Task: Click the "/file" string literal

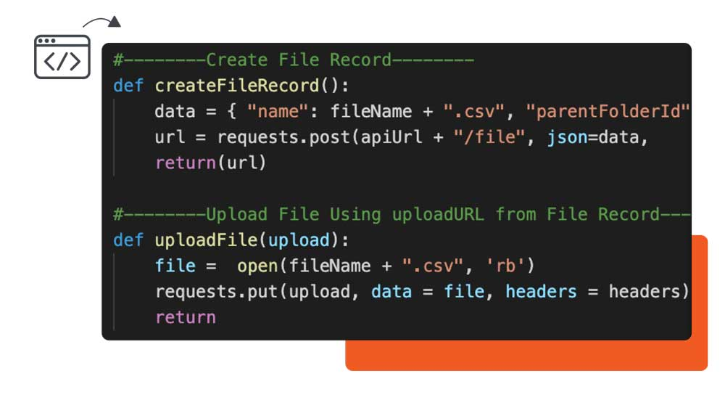Action: point(490,137)
